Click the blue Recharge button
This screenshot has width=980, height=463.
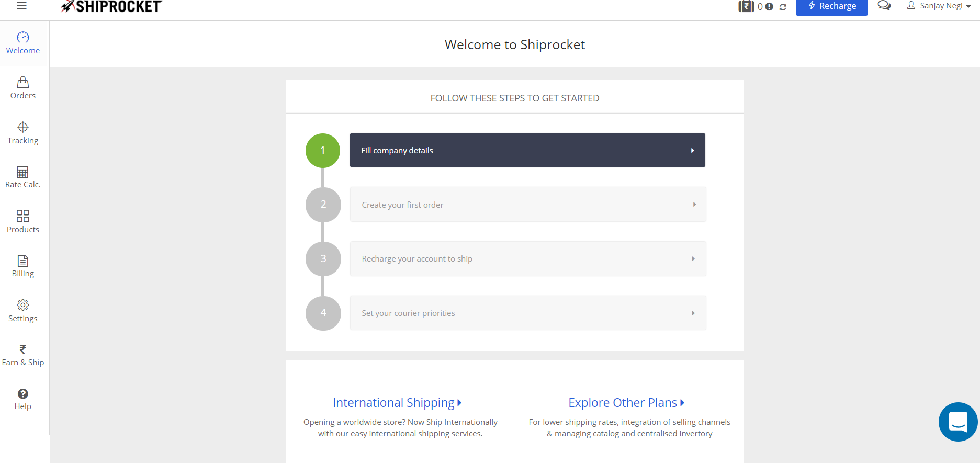click(831, 6)
